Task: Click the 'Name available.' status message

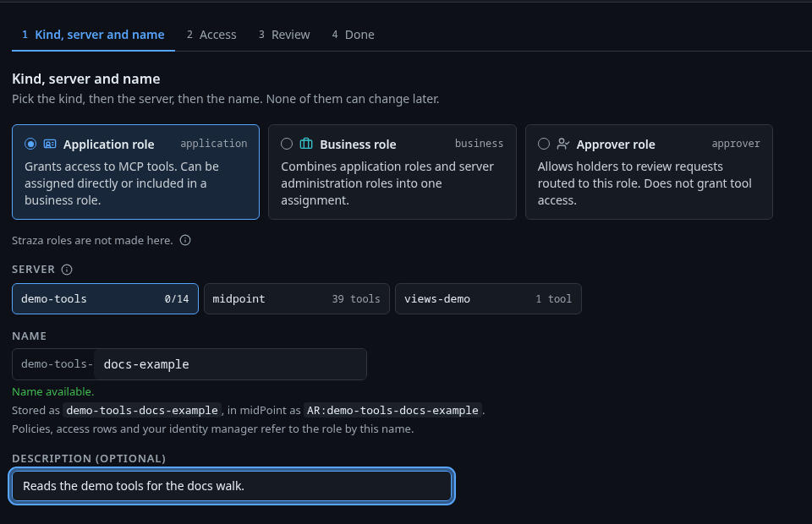Action: pos(52,391)
